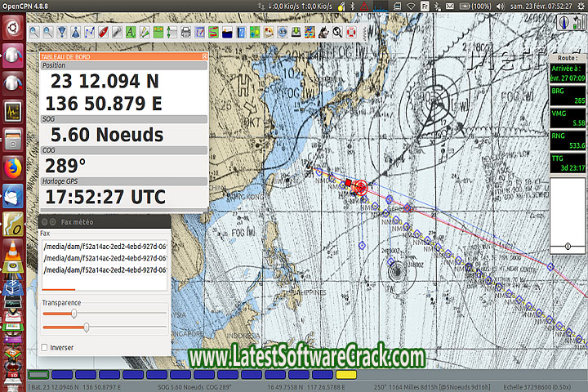Click the green chart button in chart bar

click(x=38, y=374)
